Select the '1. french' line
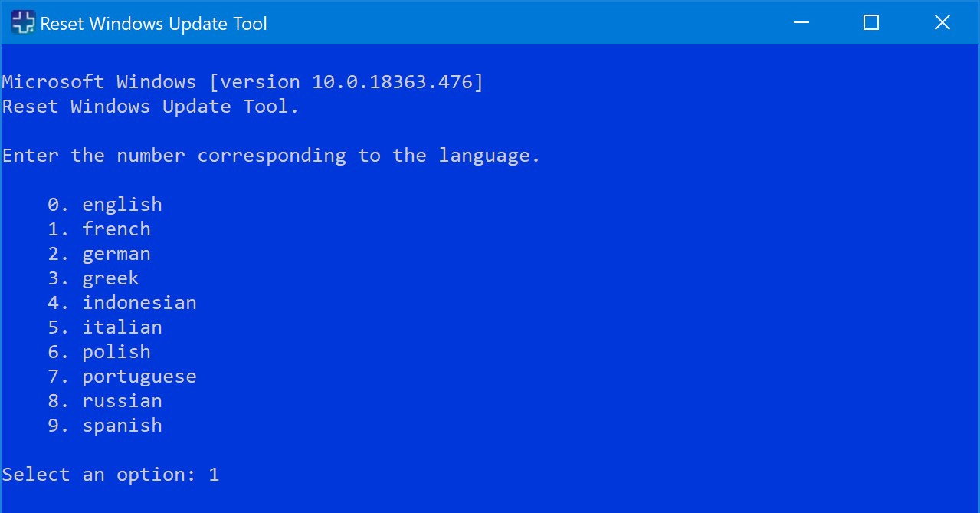980x513 pixels. point(99,229)
